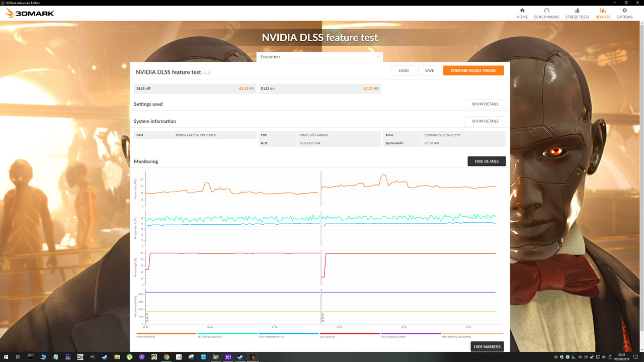Launch Google Chrome from the taskbar

click(x=167, y=357)
